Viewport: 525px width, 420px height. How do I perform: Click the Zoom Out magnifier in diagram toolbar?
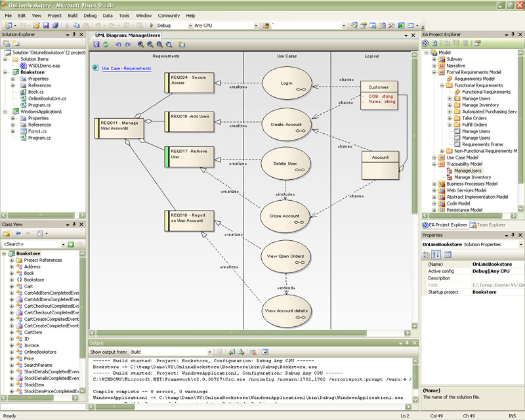150,45
